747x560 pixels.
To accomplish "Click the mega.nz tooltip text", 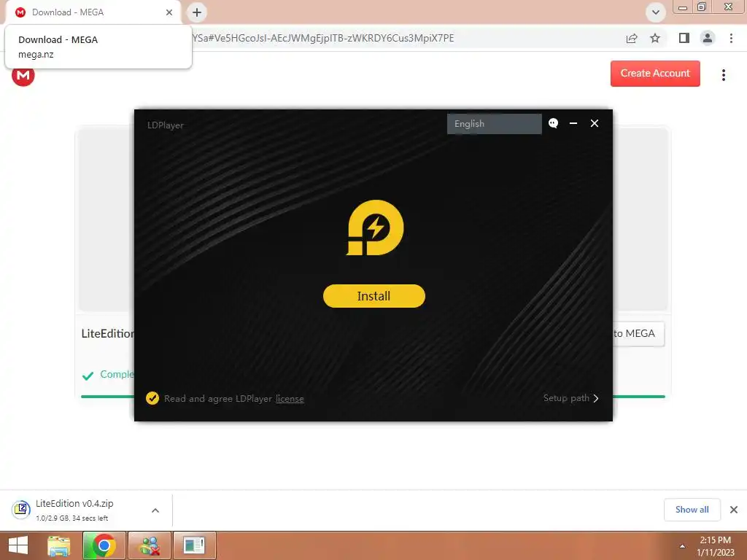I will pos(36,54).
